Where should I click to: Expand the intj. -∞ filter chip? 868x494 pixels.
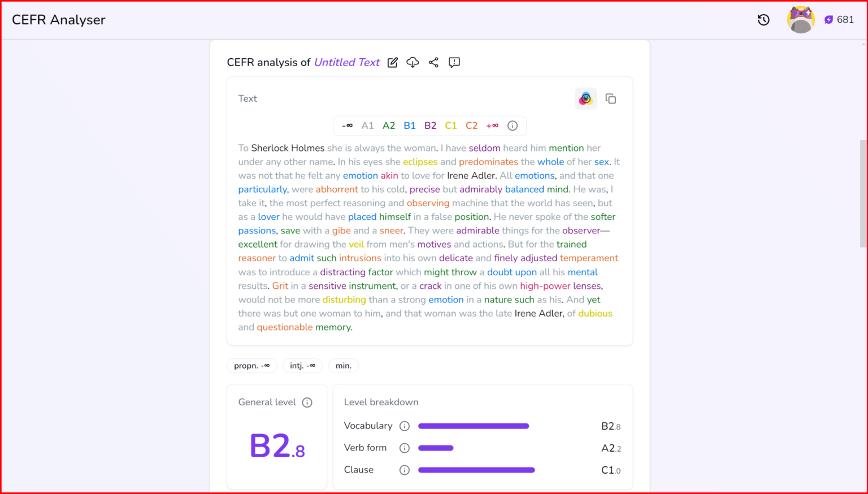click(x=302, y=366)
